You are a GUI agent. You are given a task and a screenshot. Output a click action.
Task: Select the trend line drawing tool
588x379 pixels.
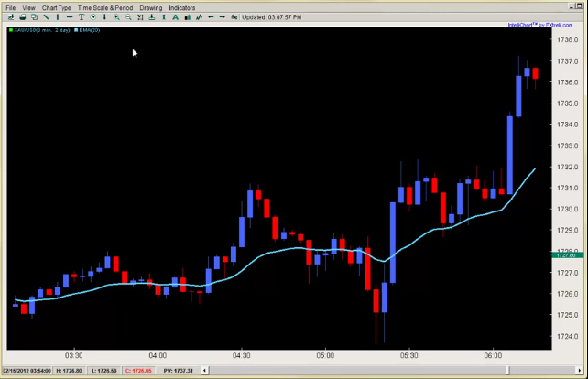(46, 16)
